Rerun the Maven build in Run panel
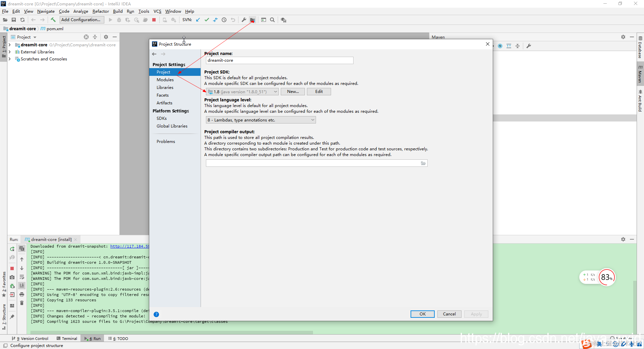Screen dimensions: 644x349 pos(12,249)
